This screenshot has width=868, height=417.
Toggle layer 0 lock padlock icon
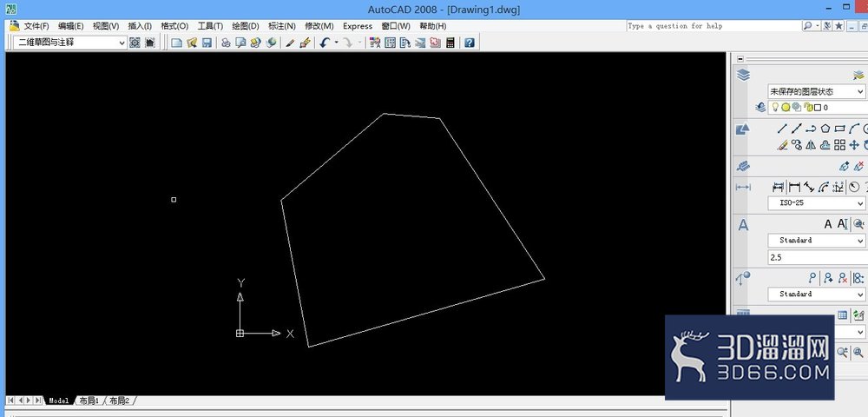(x=807, y=108)
